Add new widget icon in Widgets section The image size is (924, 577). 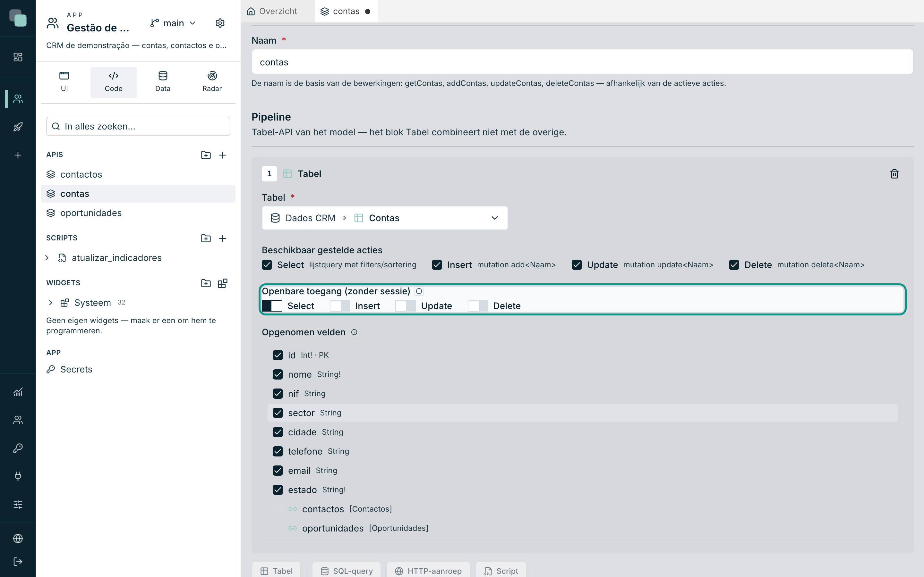pyautogui.click(x=223, y=283)
